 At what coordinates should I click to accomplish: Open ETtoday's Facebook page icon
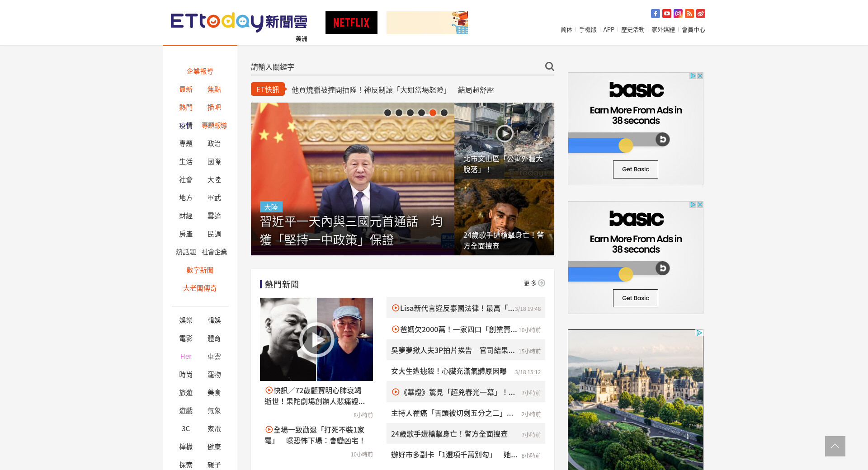point(655,14)
